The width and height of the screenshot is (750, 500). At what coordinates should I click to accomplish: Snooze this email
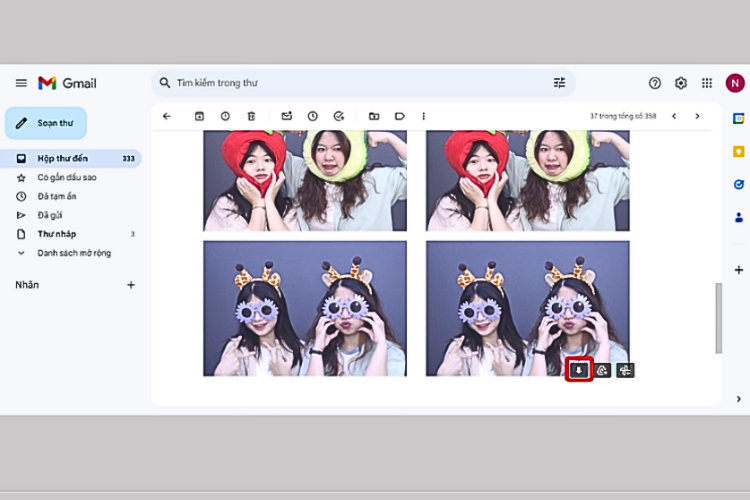pos(312,116)
